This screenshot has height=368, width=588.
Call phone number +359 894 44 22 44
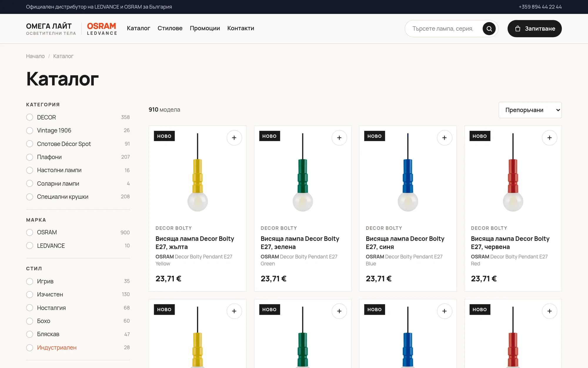[540, 7]
